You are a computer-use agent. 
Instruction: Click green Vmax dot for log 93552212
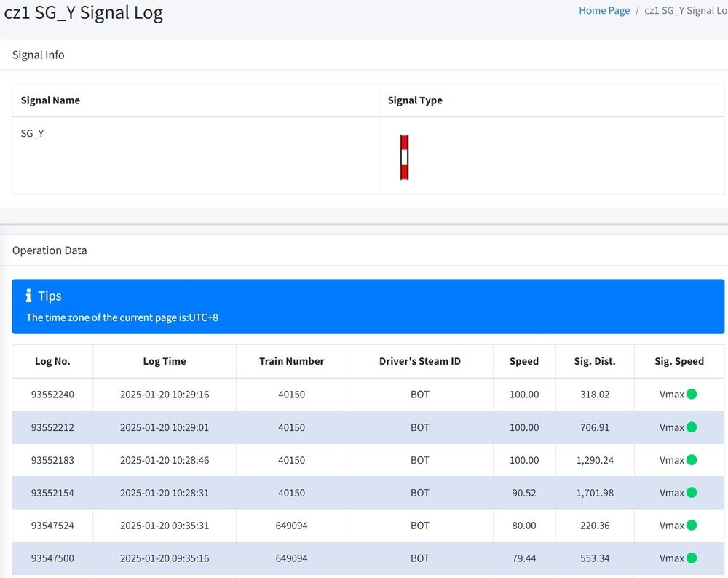(x=692, y=427)
